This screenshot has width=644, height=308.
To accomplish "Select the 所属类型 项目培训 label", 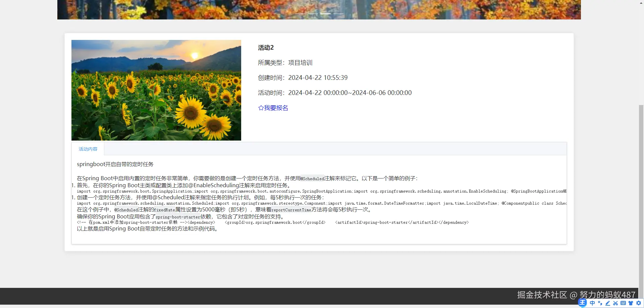I will tap(285, 63).
